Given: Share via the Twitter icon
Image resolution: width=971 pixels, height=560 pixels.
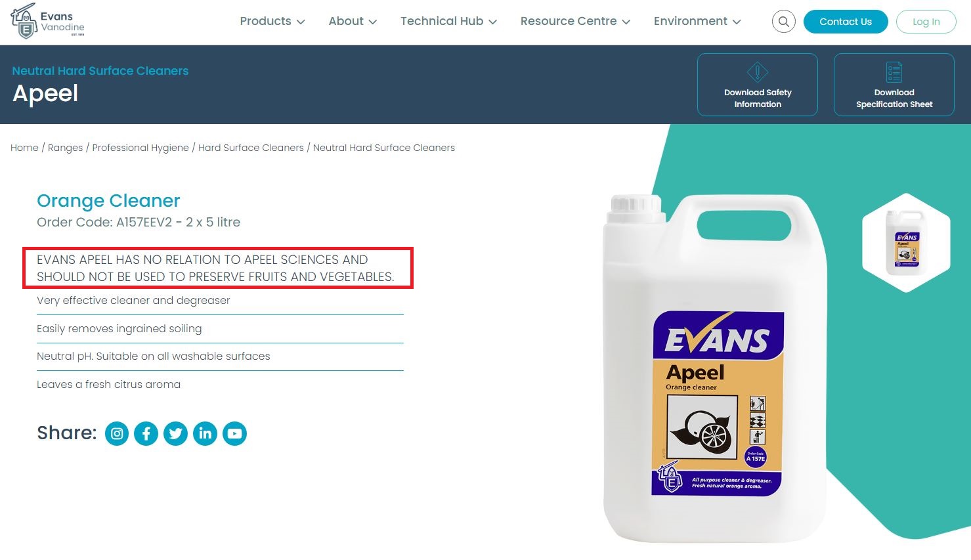Looking at the screenshot, I should (x=175, y=433).
